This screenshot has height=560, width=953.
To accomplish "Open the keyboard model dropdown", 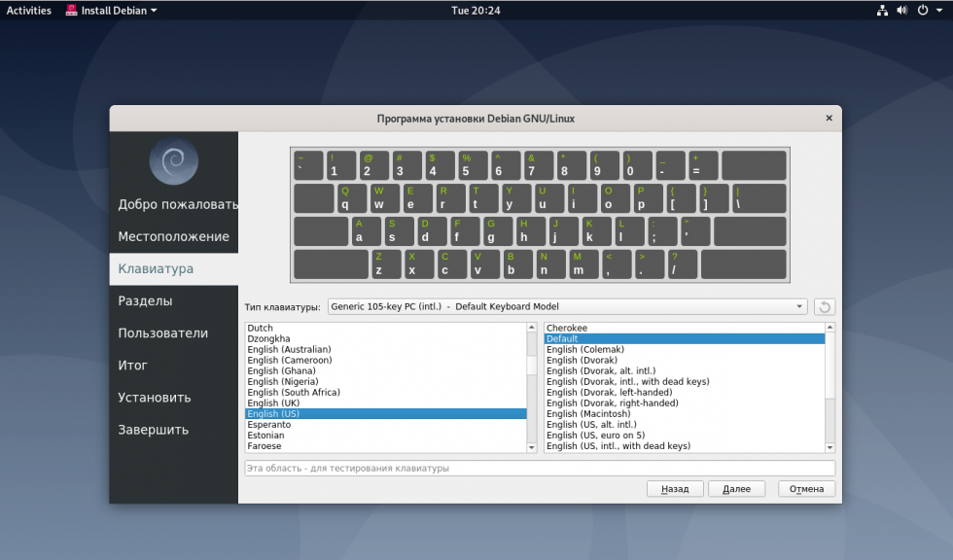I will click(567, 307).
